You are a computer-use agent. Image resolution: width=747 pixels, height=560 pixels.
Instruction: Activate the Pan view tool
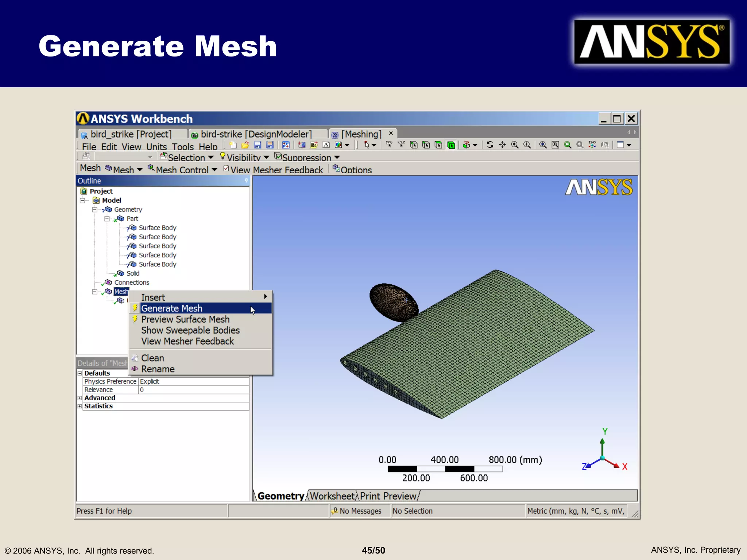coord(502,145)
